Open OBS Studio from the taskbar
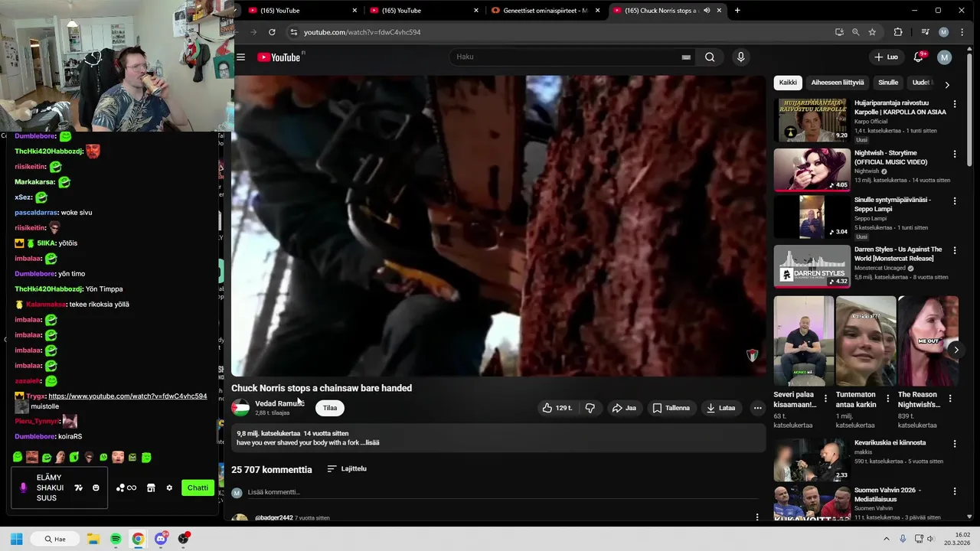The width and height of the screenshot is (980, 551). [x=183, y=539]
